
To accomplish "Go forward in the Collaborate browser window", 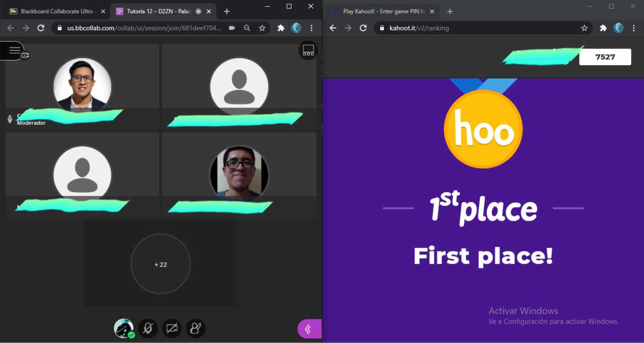I will [x=25, y=28].
